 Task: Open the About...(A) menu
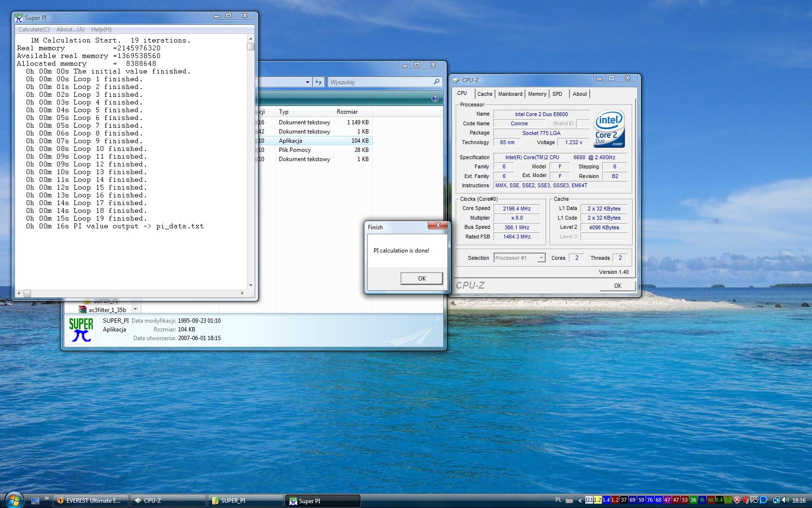click(71, 30)
